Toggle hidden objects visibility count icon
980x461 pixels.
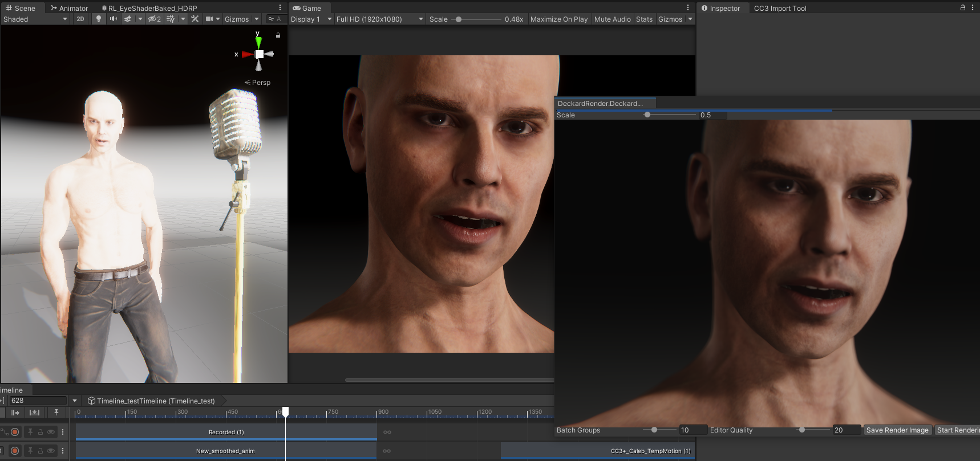tap(154, 19)
